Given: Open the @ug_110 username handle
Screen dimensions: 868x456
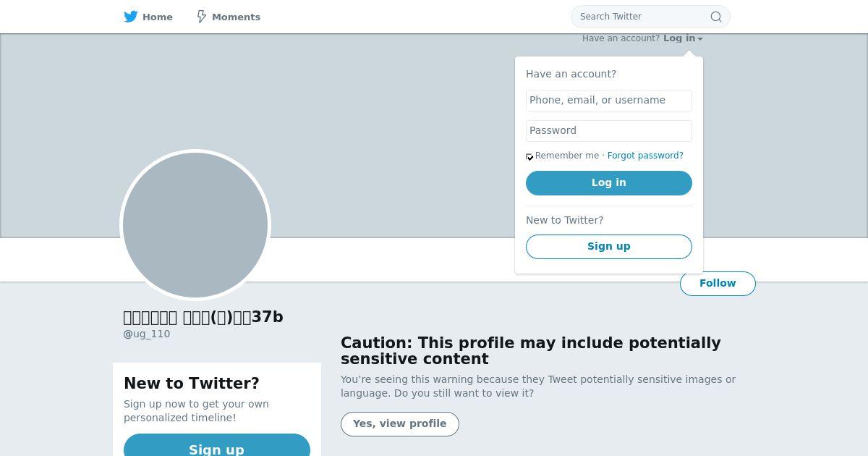Looking at the screenshot, I should point(147,334).
